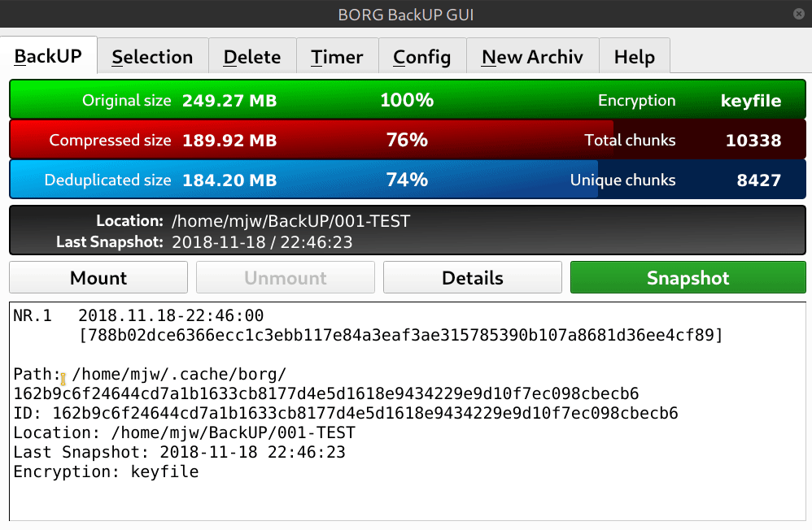Click the blue Deduplicated size progress bar
The width and height of the screenshot is (812, 530).
tap(408, 179)
